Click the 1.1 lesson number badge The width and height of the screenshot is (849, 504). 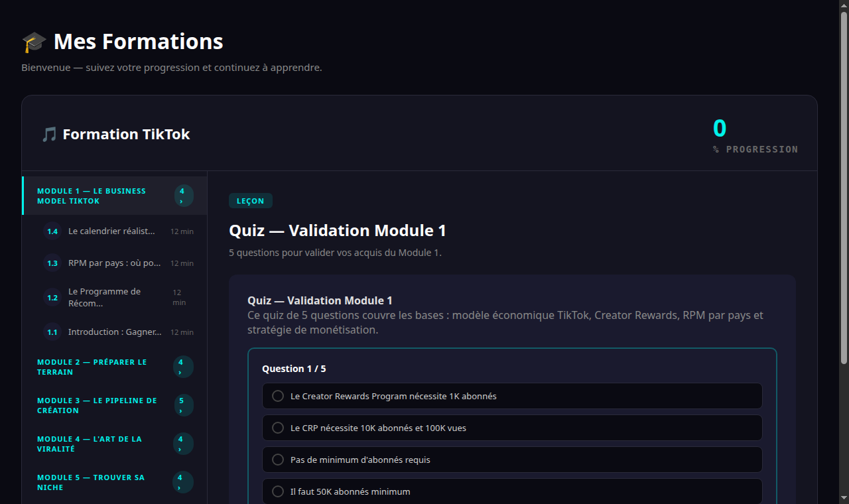point(52,332)
